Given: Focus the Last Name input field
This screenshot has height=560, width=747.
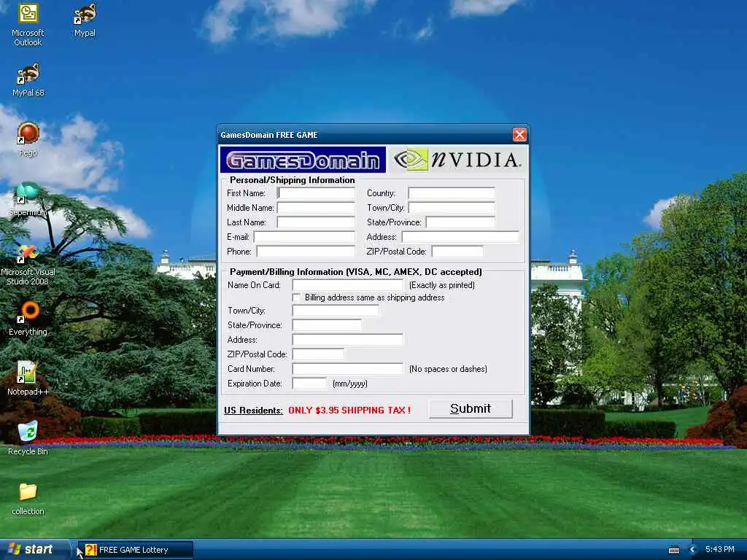Looking at the screenshot, I should tap(317, 222).
